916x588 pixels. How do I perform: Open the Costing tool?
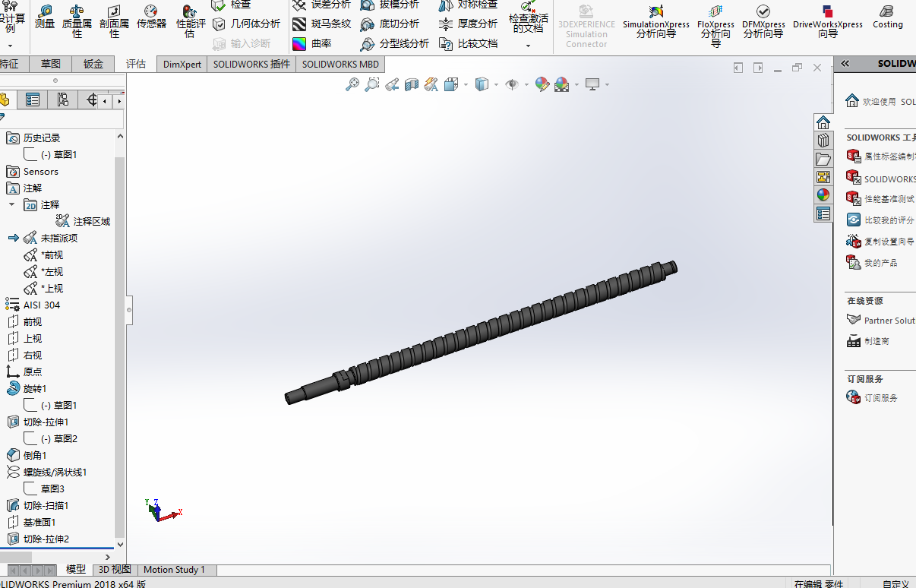point(887,17)
